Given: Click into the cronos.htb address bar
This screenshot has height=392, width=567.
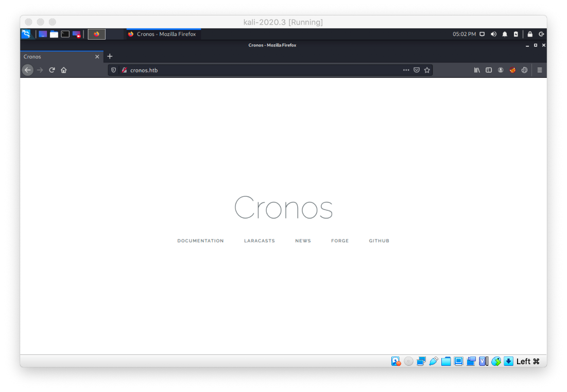Looking at the screenshot, I should point(232,70).
